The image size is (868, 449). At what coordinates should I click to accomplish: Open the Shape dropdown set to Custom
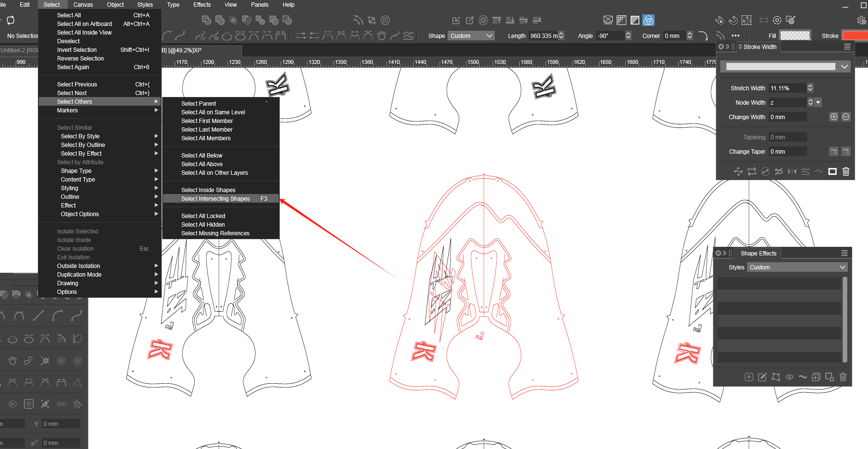pyautogui.click(x=471, y=36)
